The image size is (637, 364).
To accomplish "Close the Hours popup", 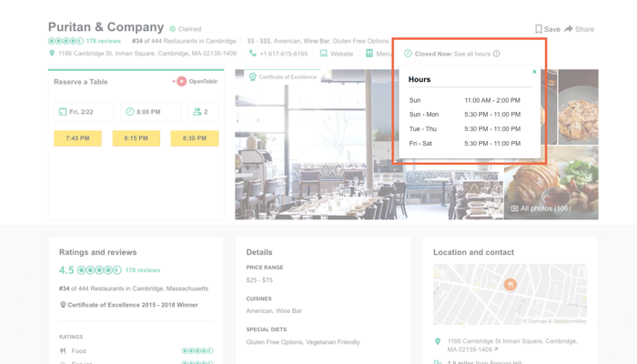I will [x=534, y=72].
